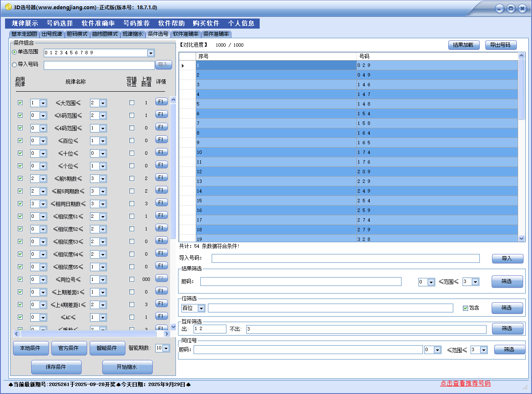Select the 导入号码 radio button
The image size is (532, 394).
14,65
